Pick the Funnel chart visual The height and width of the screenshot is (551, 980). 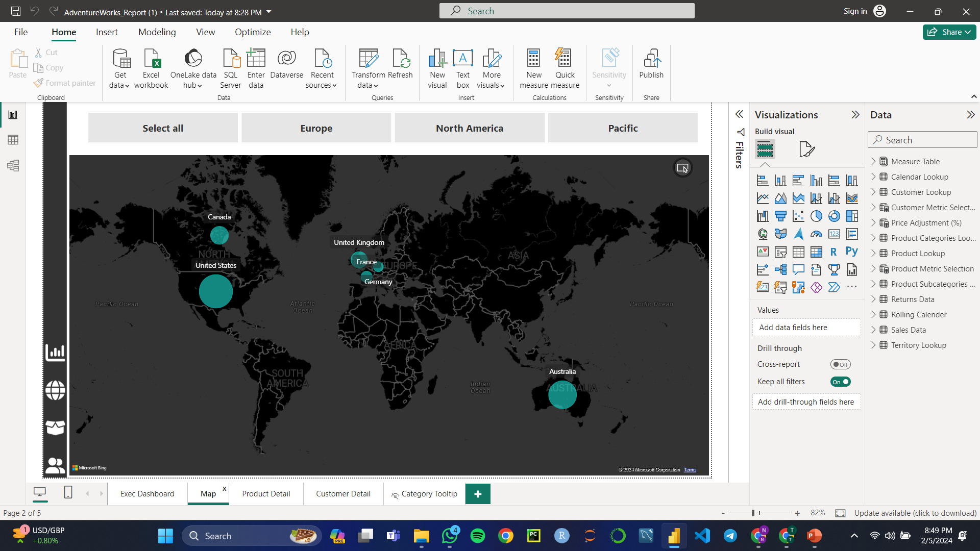[780, 216]
